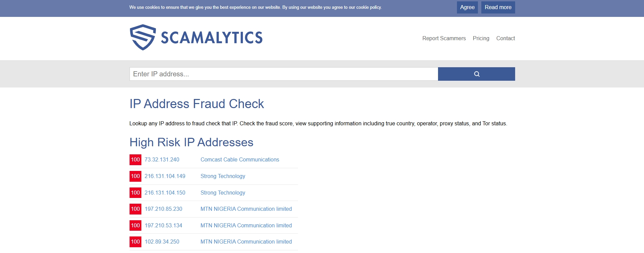Open MTN NIGERIA link for 102.89.34.250
Screen dimensions: 644x253
(x=246, y=242)
